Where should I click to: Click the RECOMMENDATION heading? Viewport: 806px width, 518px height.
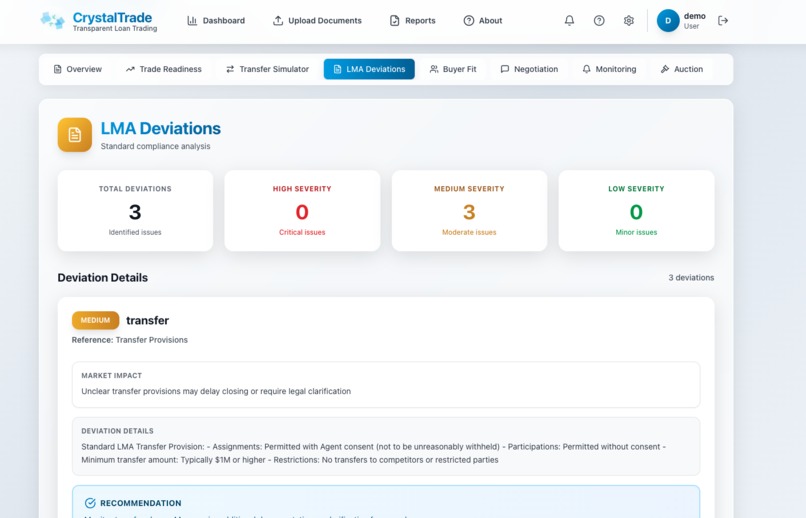point(141,503)
